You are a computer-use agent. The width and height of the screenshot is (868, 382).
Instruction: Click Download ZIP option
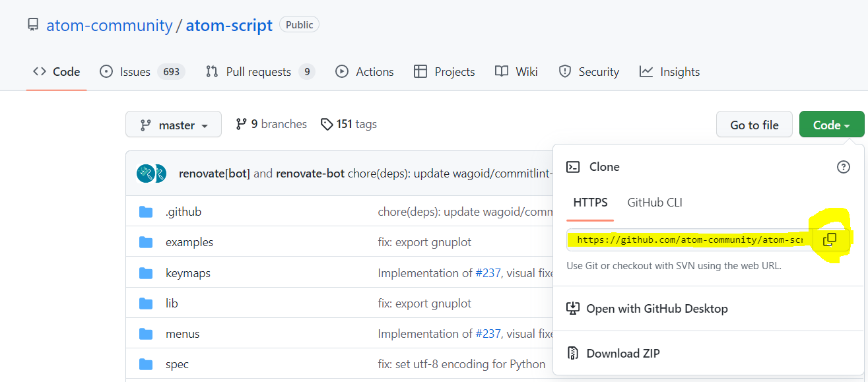tap(613, 354)
